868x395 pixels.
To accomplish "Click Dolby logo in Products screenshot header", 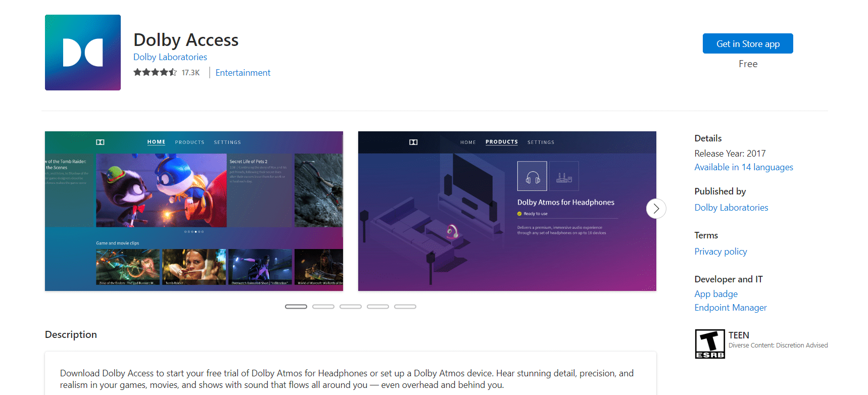I will coord(413,142).
